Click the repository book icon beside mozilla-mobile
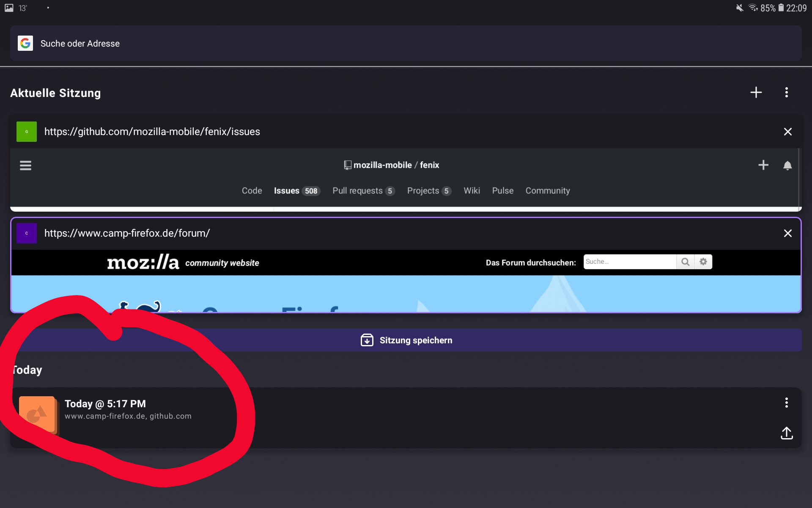Viewport: 812px width, 508px height. tap(348, 165)
